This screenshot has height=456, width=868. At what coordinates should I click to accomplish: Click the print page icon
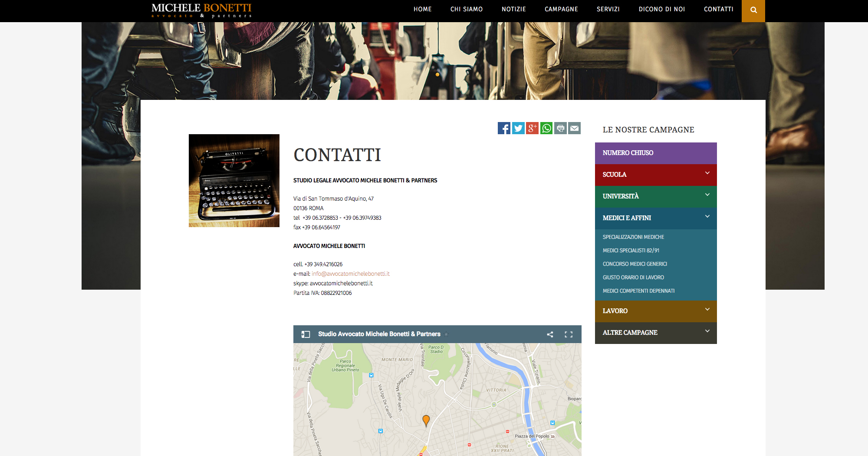[560, 128]
